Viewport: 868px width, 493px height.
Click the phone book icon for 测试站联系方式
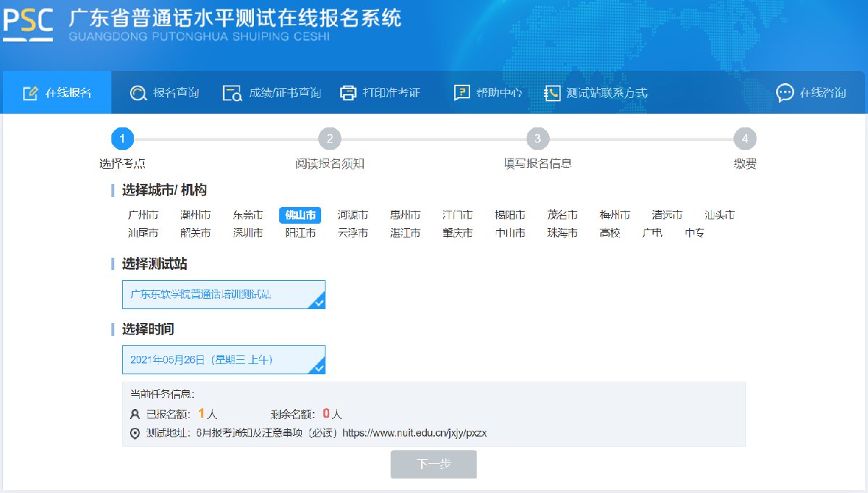click(x=552, y=93)
